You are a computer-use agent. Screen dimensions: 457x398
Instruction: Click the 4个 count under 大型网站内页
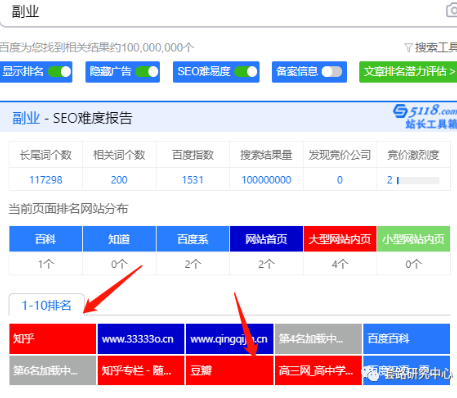tap(340, 264)
